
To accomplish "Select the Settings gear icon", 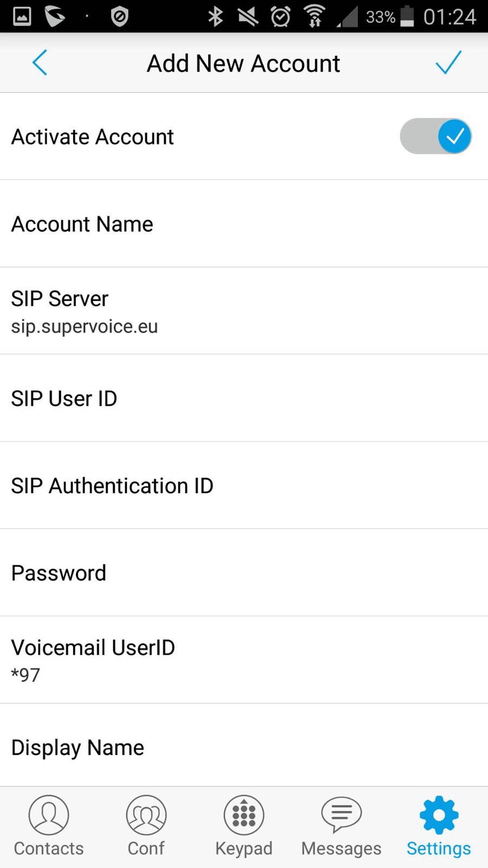I will click(x=439, y=815).
